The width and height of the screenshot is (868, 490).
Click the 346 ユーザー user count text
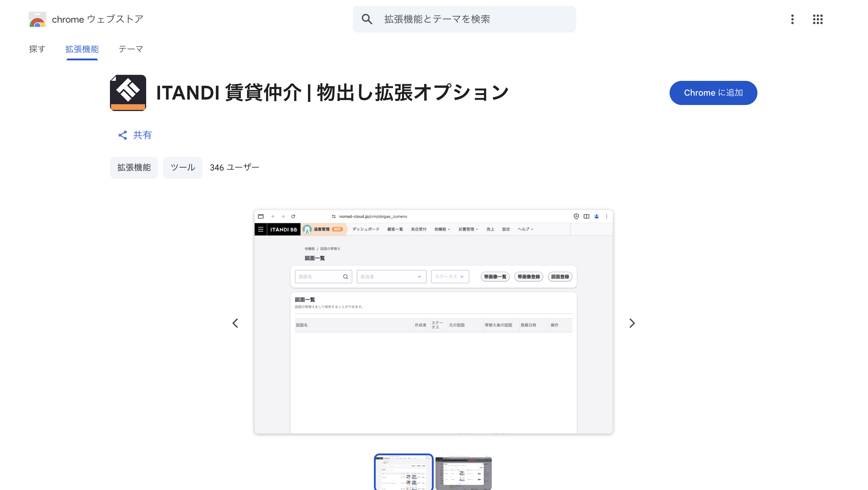234,167
